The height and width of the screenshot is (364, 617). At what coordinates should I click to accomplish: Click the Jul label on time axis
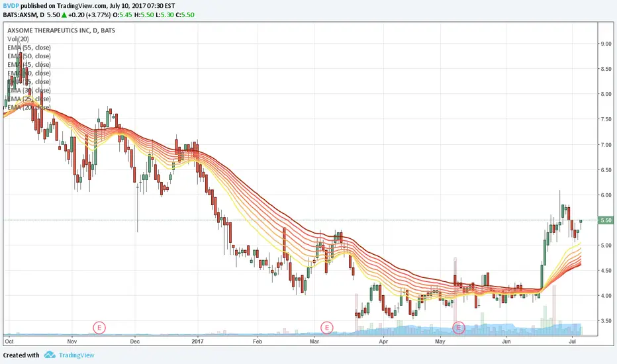tap(573, 341)
